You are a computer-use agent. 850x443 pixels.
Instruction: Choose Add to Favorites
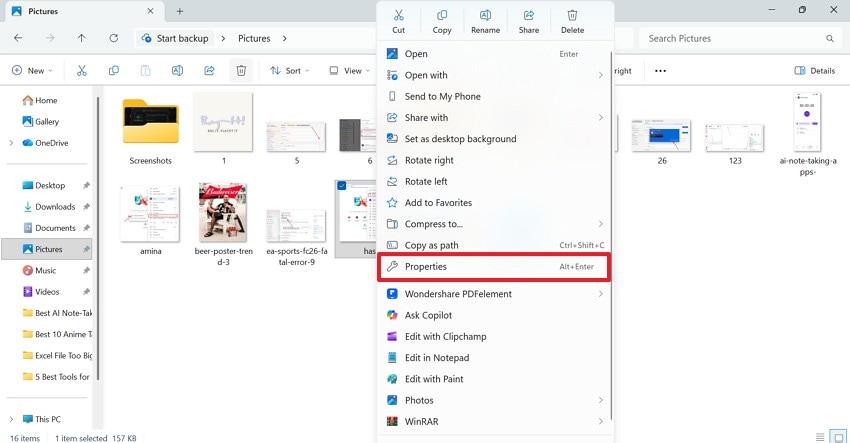pos(494,203)
